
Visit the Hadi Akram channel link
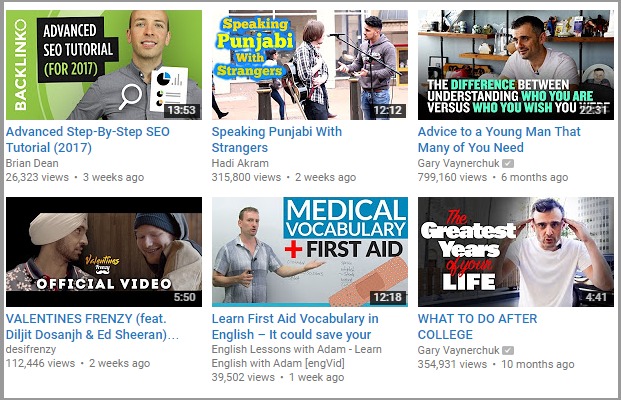pyautogui.click(x=240, y=163)
